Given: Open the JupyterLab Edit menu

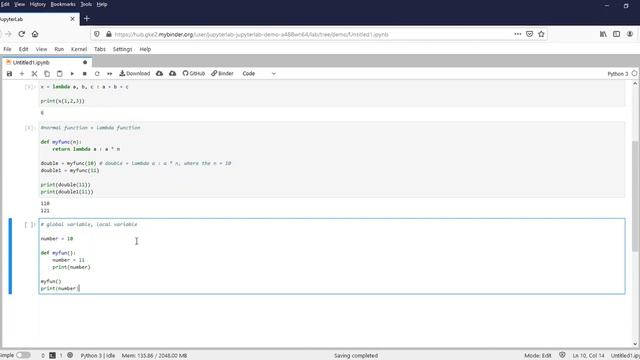Looking at the screenshot, I should [x=24, y=49].
